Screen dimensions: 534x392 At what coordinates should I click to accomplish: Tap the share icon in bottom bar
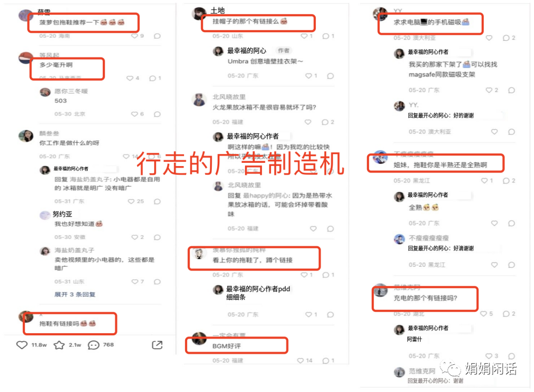pos(157,345)
